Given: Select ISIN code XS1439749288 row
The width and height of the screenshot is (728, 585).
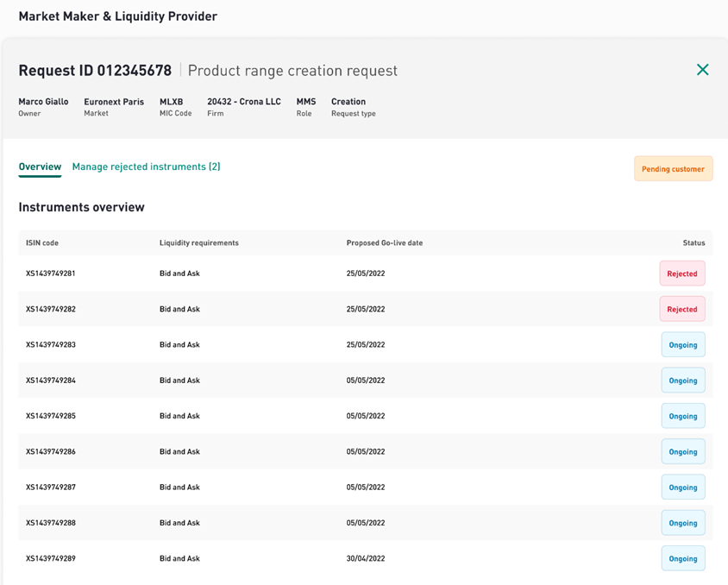Looking at the screenshot, I should (51, 523).
